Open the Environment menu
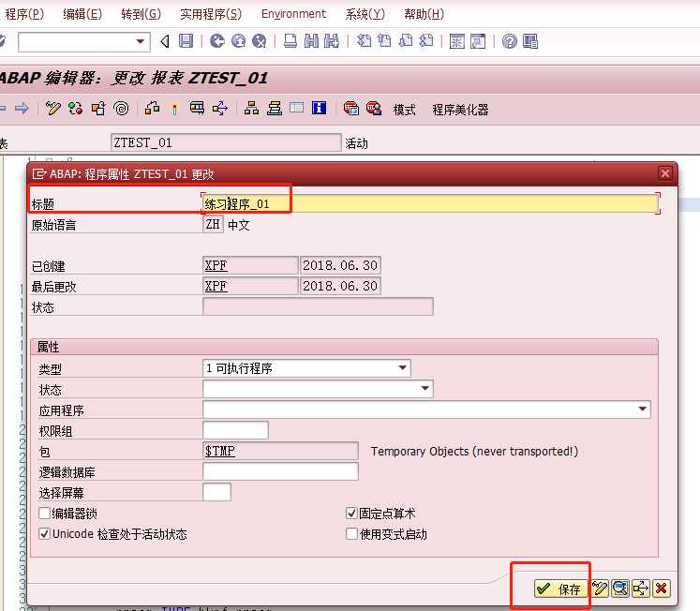This screenshot has height=611, width=700. [293, 14]
